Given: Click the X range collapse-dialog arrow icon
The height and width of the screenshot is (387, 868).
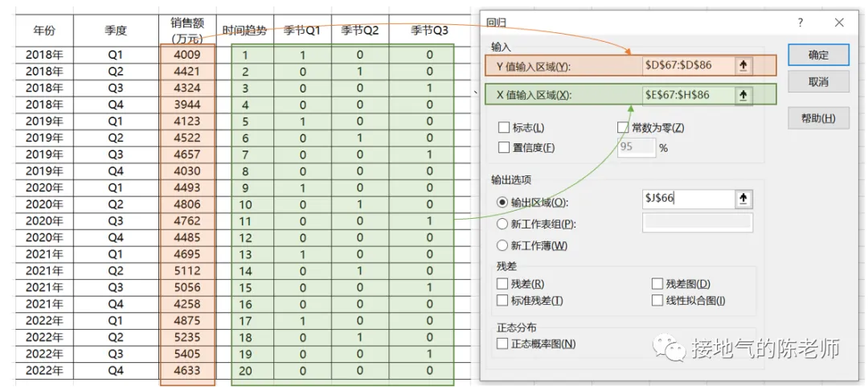Looking at the screenshot, I should (743, 95).
